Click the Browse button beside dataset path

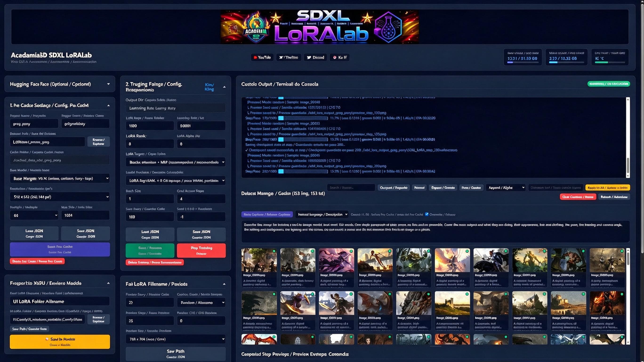(x=98, y=142)
